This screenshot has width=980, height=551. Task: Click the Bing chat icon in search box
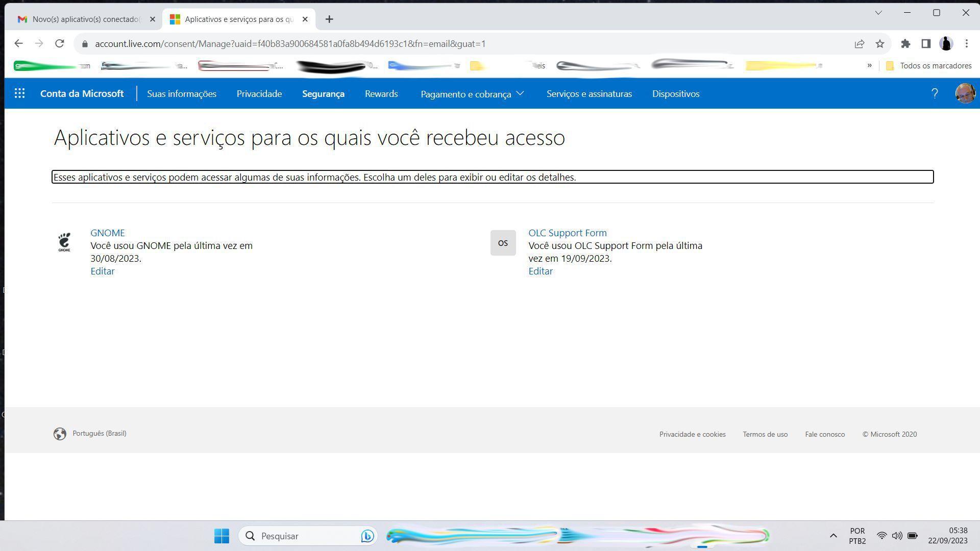tap(367, 536)
